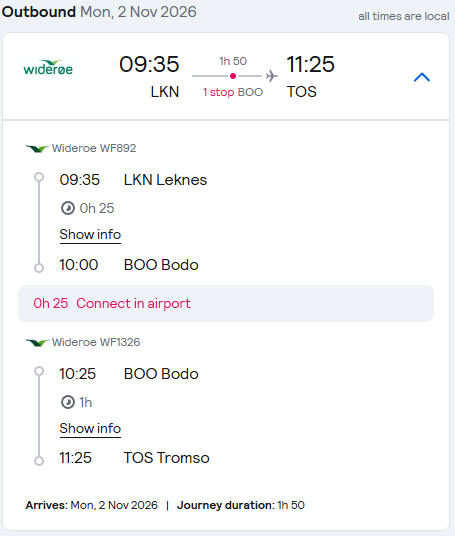Click the 09:35 LKN departure summary
Screen dimensions: 455x536
tap(149, 77)
